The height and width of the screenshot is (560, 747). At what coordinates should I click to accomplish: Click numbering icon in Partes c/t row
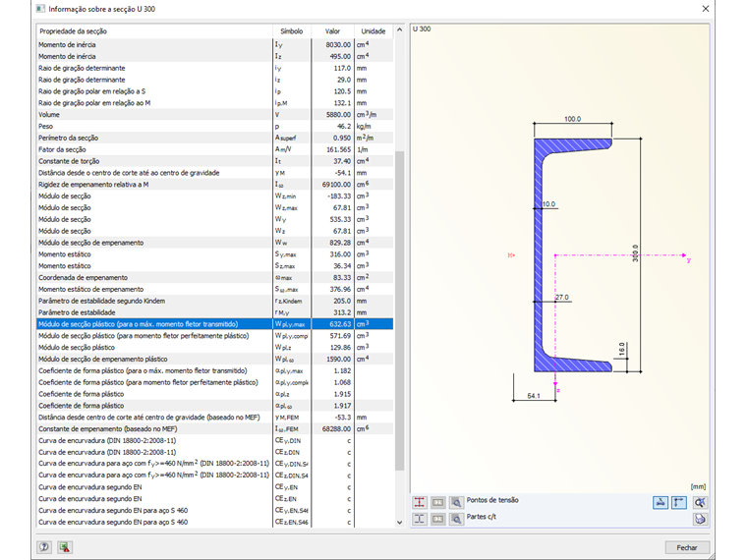click(438, 518)
